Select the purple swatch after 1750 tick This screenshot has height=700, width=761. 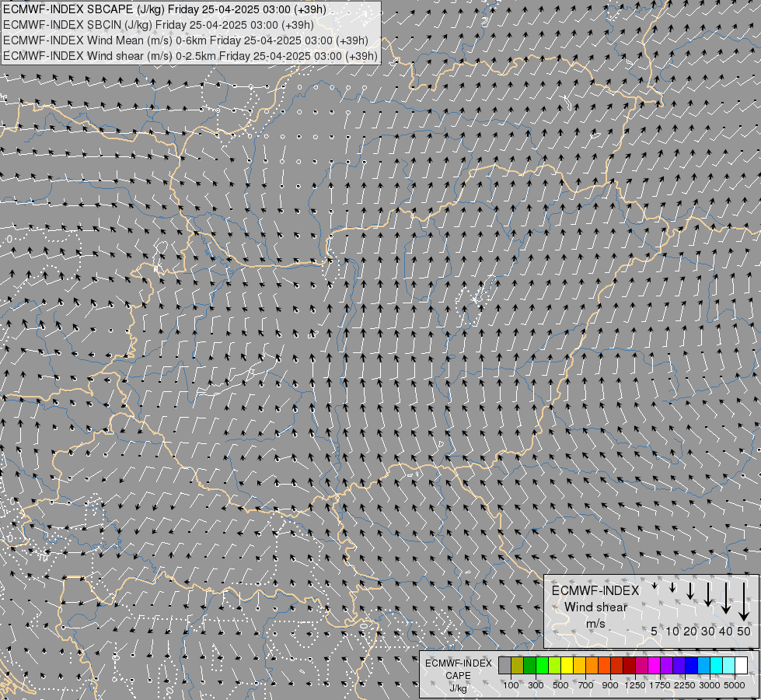click(x=667, y=666)
